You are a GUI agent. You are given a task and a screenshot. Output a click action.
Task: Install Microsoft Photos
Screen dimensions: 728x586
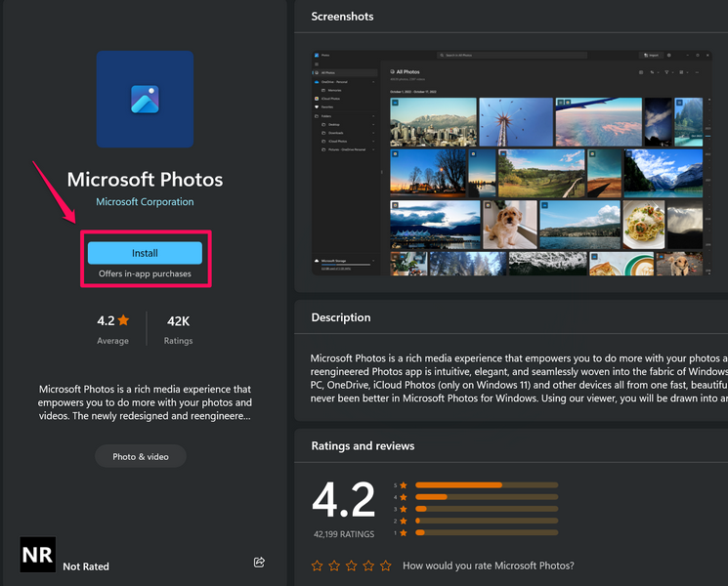(145, 253)
